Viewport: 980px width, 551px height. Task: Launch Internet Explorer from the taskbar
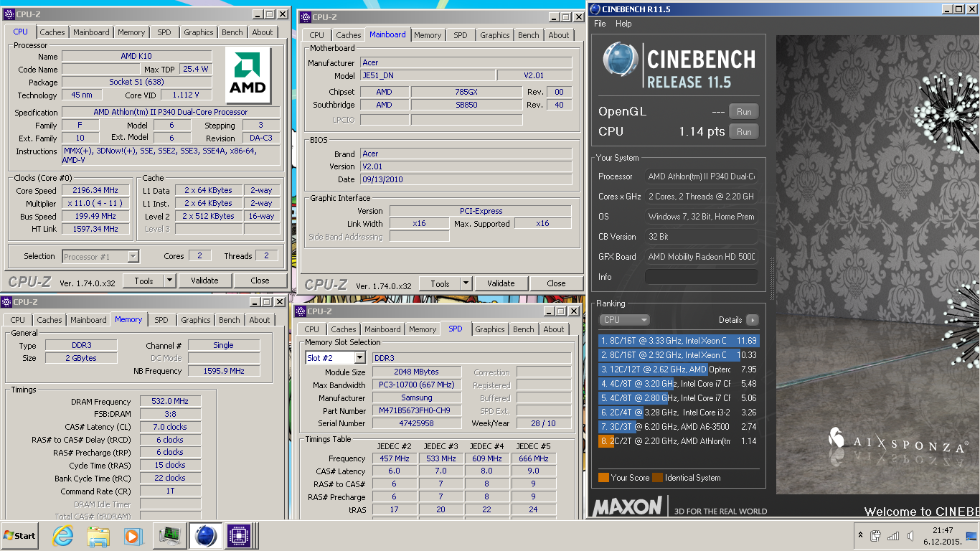pos(63,535)
